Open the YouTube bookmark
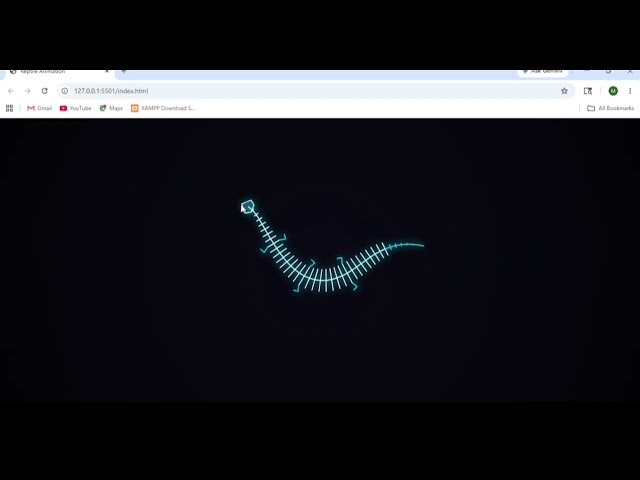640x480 pixels. [76, 108]
